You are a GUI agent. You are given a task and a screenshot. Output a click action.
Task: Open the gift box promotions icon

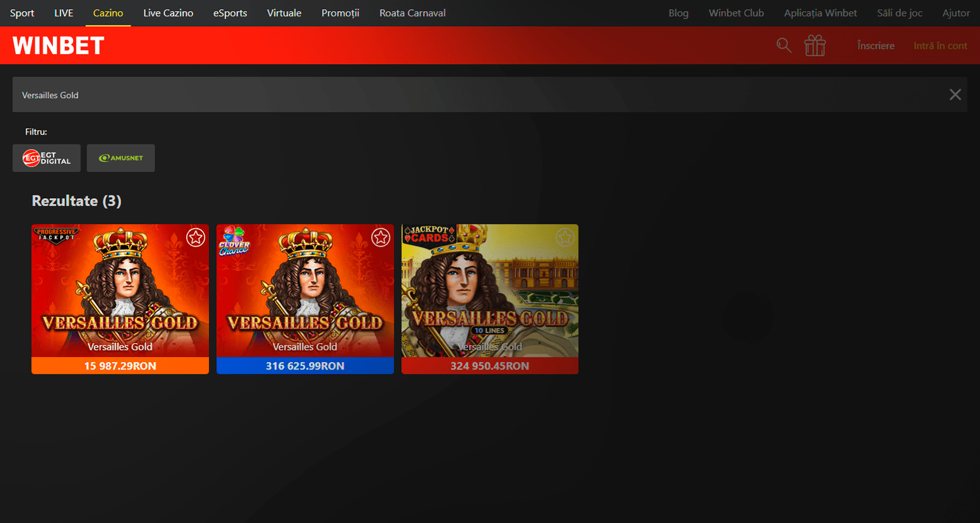[815, 46]
